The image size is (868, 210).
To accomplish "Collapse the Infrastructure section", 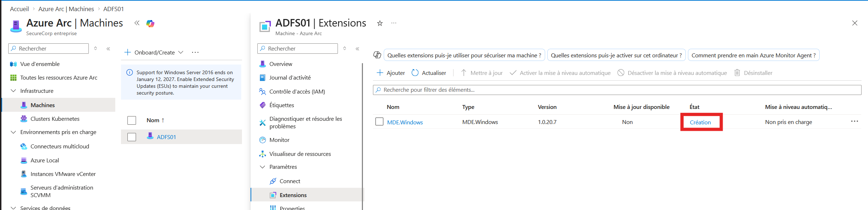I will point(14,91).
